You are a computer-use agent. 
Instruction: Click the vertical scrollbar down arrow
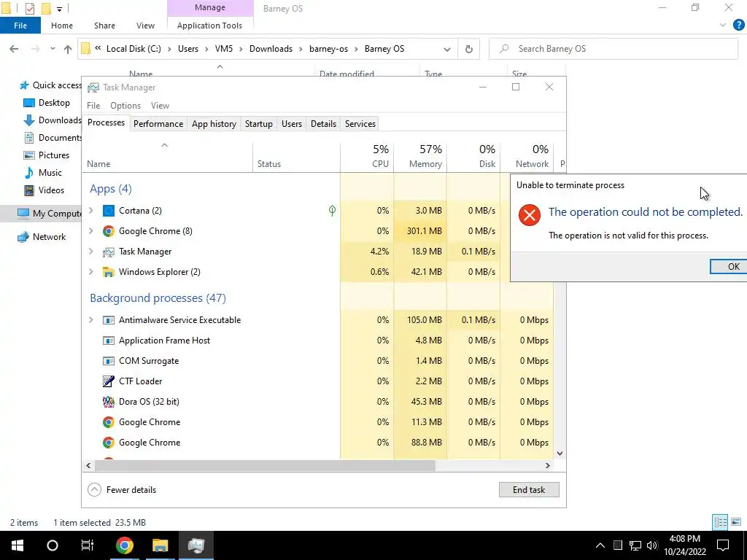click(x=560, y=454)
